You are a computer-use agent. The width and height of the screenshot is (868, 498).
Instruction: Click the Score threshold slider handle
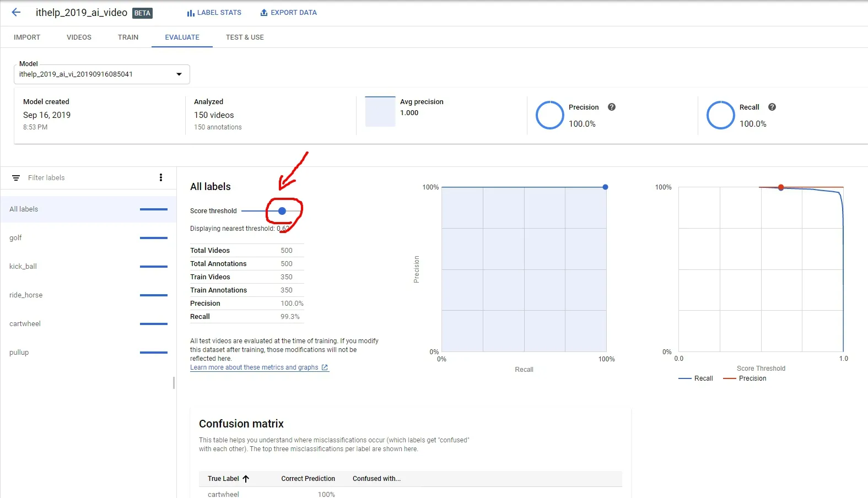[x=282, y=211]
